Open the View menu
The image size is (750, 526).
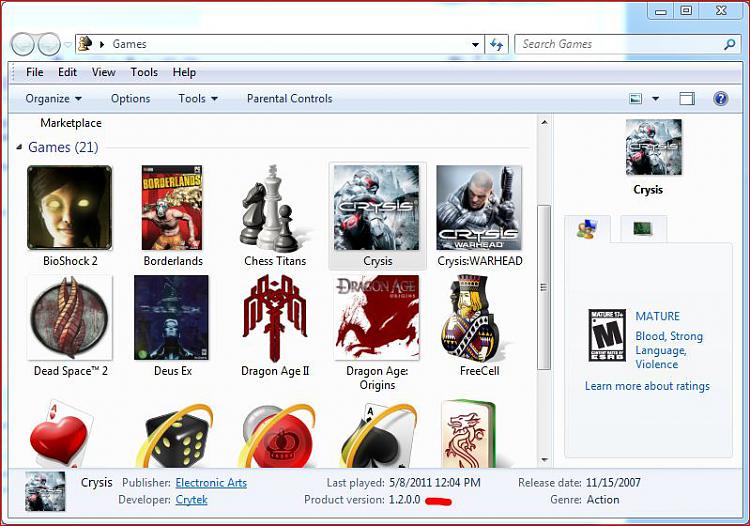[x=103, y=72]
